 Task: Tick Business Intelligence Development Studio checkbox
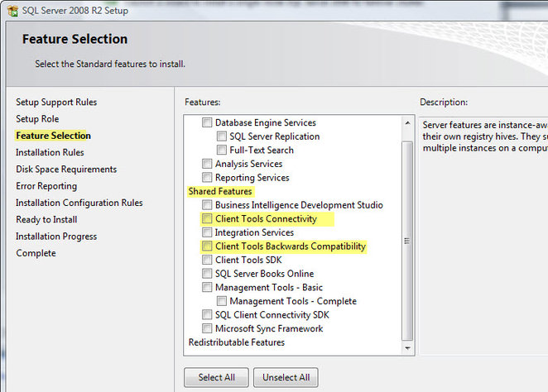pyautogui.click(x=207, y=204)
